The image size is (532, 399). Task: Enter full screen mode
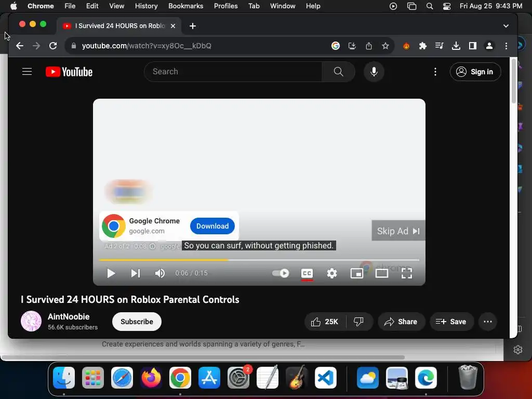pos(406,273)
